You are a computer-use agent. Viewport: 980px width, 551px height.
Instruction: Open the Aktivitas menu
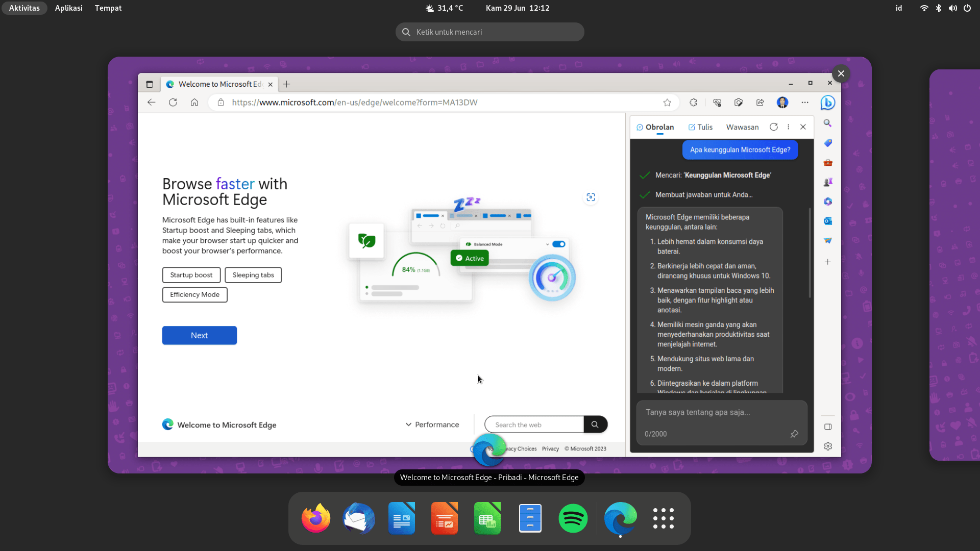24,8
